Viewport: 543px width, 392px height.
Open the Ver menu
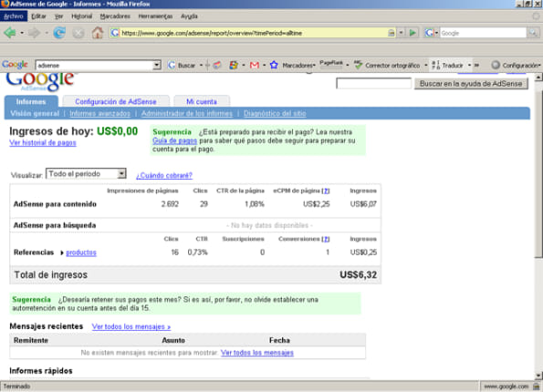59,16
